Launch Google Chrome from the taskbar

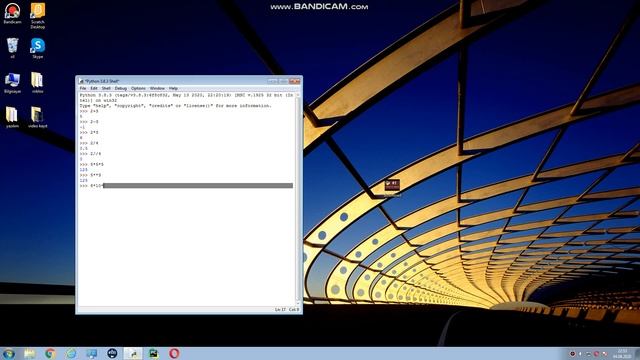(x=50, y=353)
